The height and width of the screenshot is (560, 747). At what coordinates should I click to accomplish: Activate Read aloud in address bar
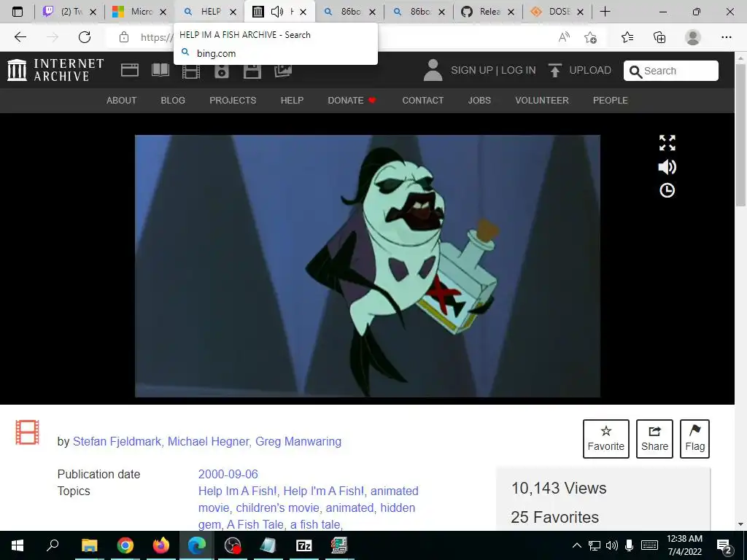coord(564,37)
